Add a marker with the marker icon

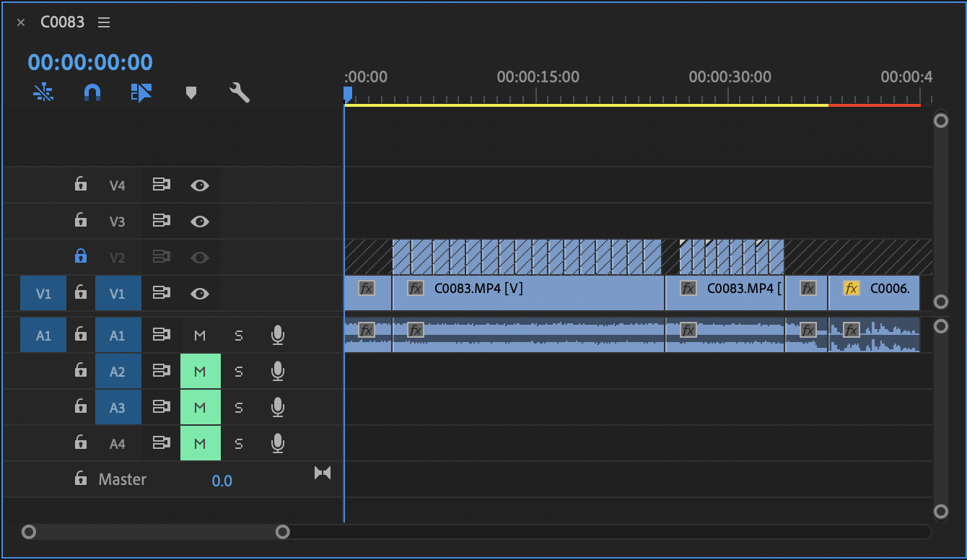[x=191, y=92]
